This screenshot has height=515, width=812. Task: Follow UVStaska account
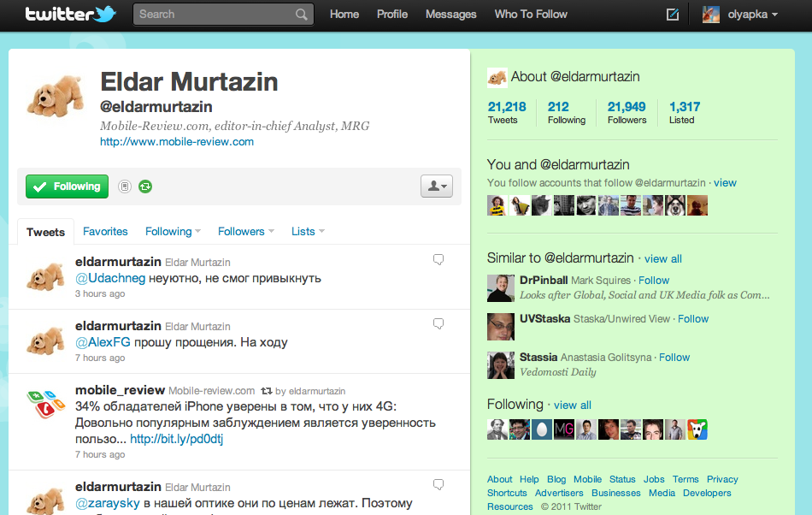[x=693, y=318]
